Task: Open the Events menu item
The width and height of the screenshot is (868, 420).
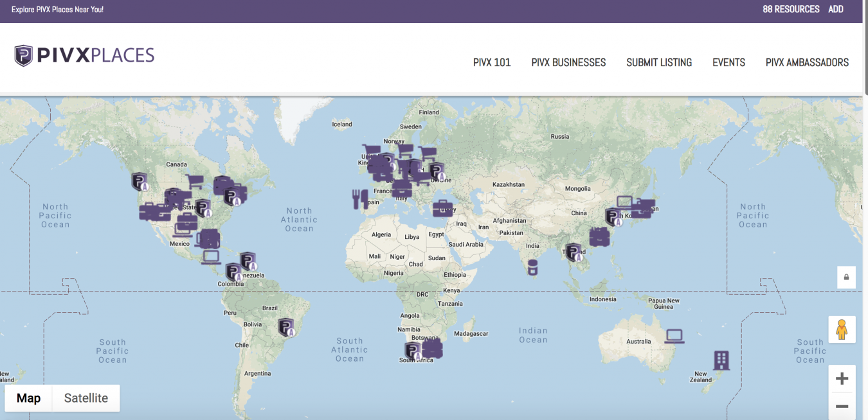Action: pos(728,62)
